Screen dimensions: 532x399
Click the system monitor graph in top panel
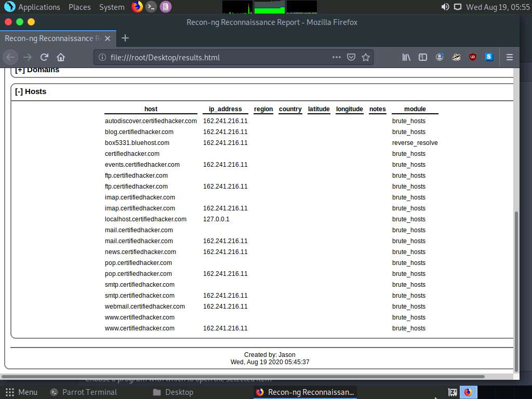(270, 7)
